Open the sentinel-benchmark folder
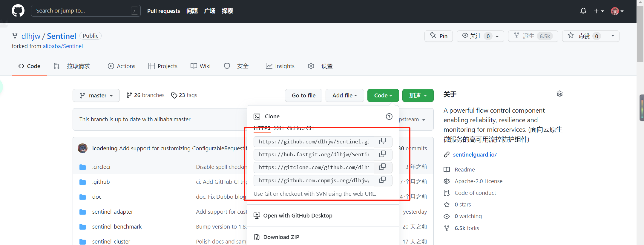The image size is (644, 245). coord(117,227)
